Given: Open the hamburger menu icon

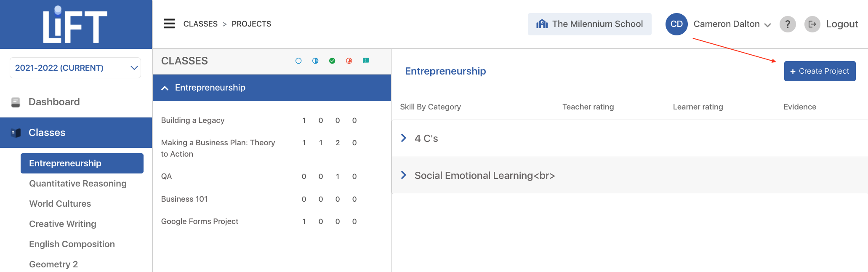Looking at the screenshot, I should point(169,24).
